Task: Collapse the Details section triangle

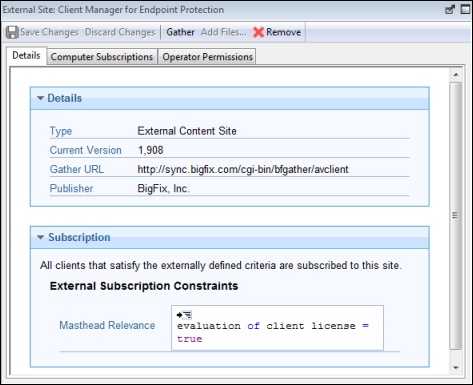Action: pos(41,98)
